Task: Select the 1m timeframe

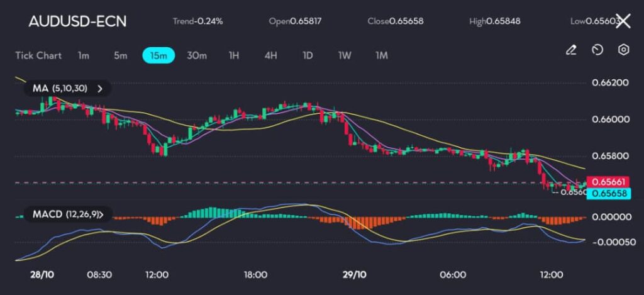Action: pos(83,55)
